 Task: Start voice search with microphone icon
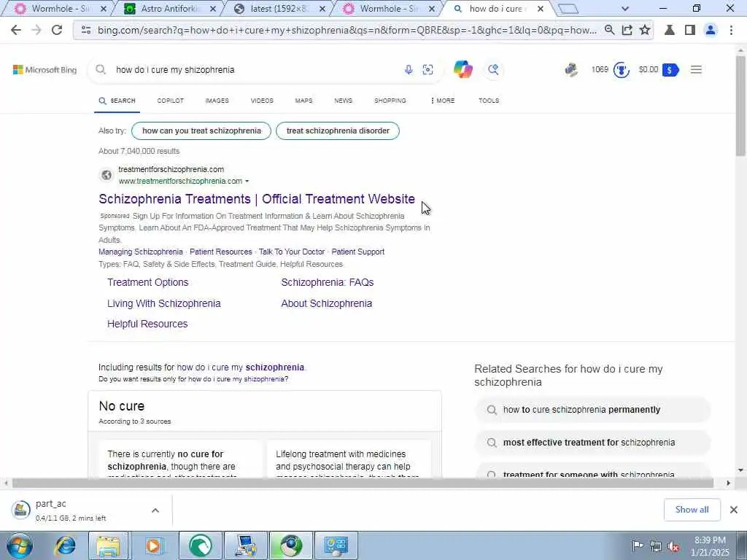point(409,70)
